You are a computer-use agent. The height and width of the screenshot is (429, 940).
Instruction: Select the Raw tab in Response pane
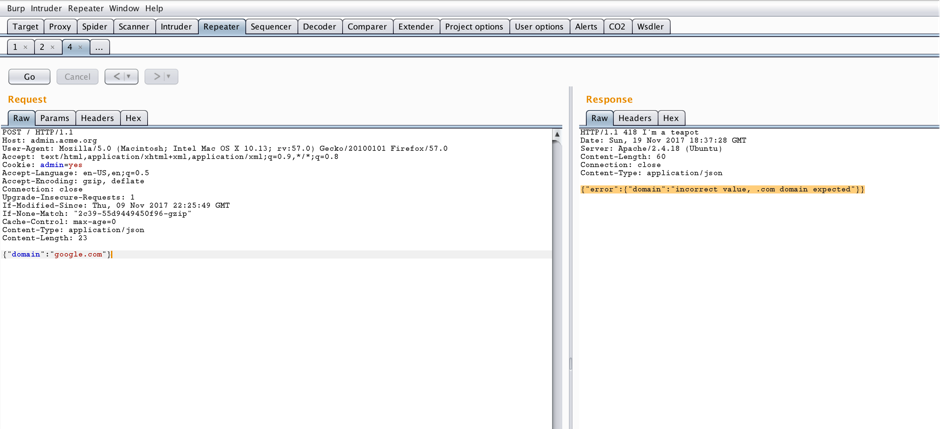(x=599, y=118)
